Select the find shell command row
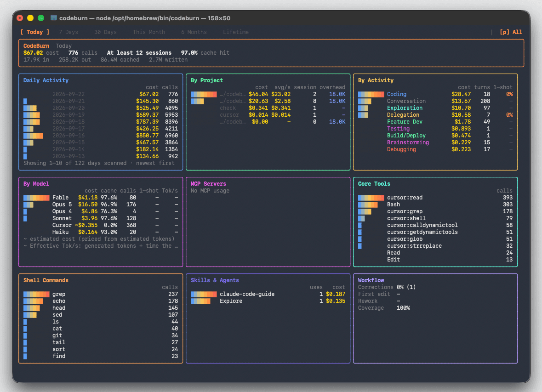This screenshot has width=542, height=392. point(101,357)
